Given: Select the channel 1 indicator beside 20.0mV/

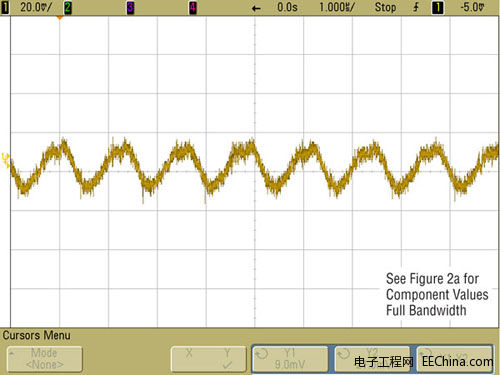Looking at the screenshot, I should (x=5, y=7).
